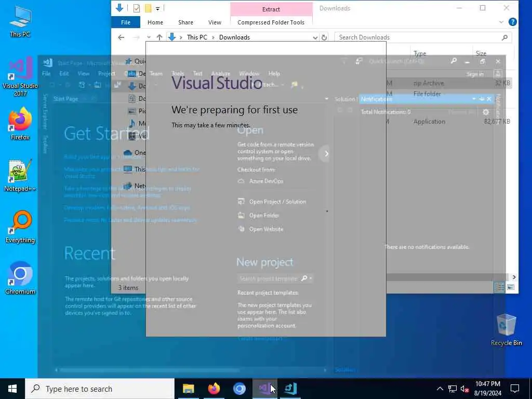Select the Application row
The height and width of the screenshot is (399, 532).
pyautogui.click(x=429, y=122)
